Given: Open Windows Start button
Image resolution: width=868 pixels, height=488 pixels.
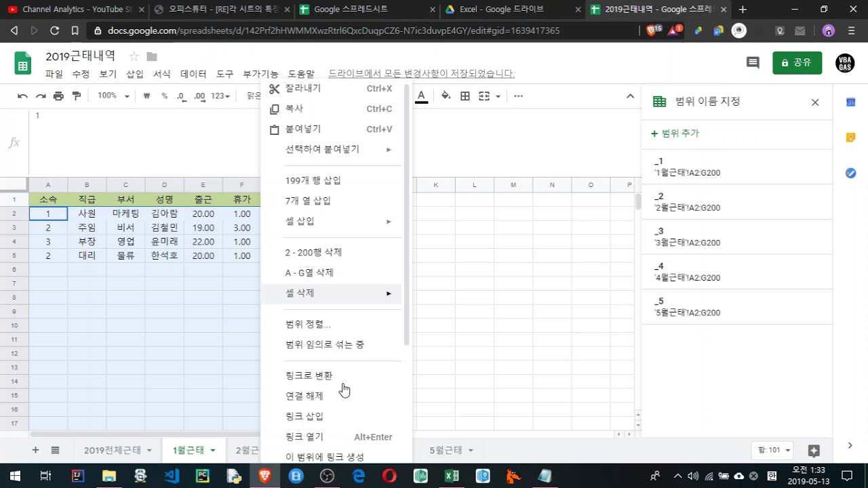Looking at the screenshot, I should (x=15, y=476).
